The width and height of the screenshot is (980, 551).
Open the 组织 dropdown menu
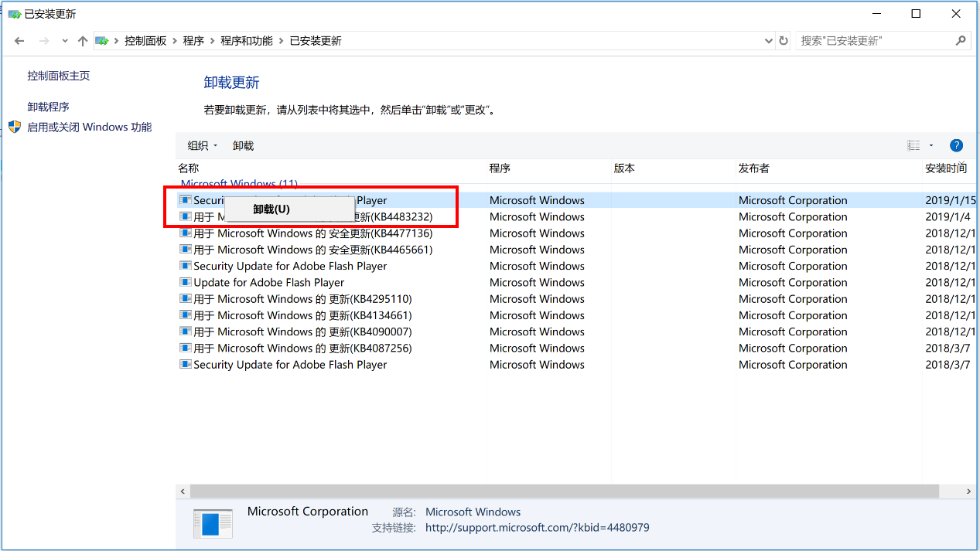click(203, 145)
